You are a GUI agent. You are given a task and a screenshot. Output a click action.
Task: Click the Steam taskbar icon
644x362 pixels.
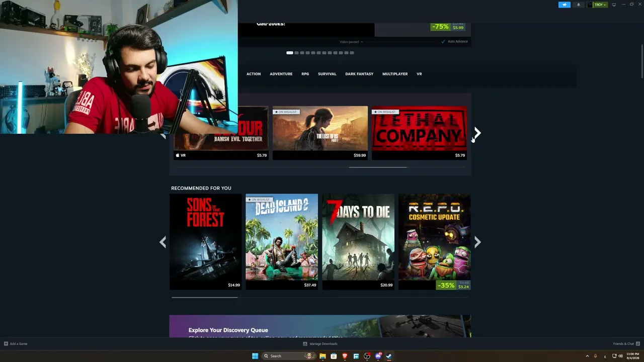389,356
